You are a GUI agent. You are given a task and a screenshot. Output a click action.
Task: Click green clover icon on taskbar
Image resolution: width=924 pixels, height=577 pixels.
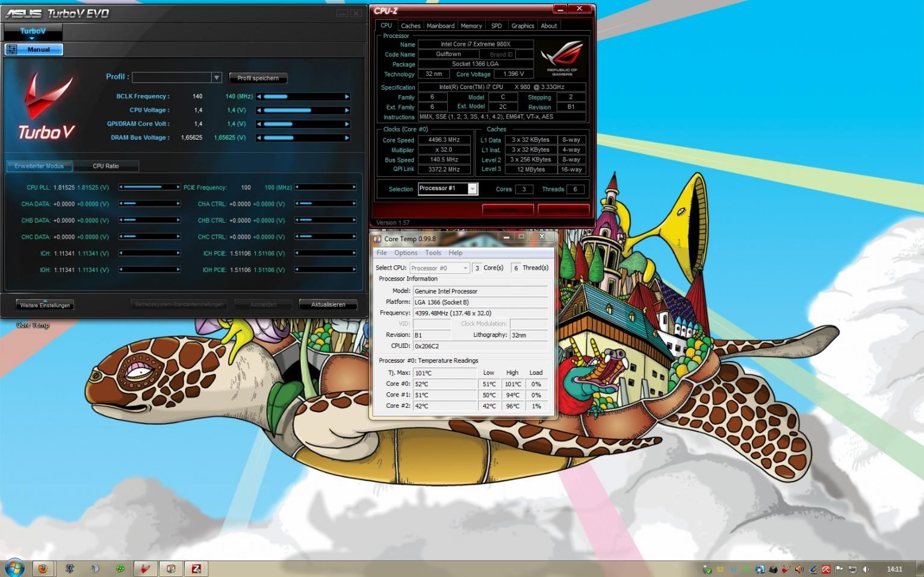click(120, 568)
